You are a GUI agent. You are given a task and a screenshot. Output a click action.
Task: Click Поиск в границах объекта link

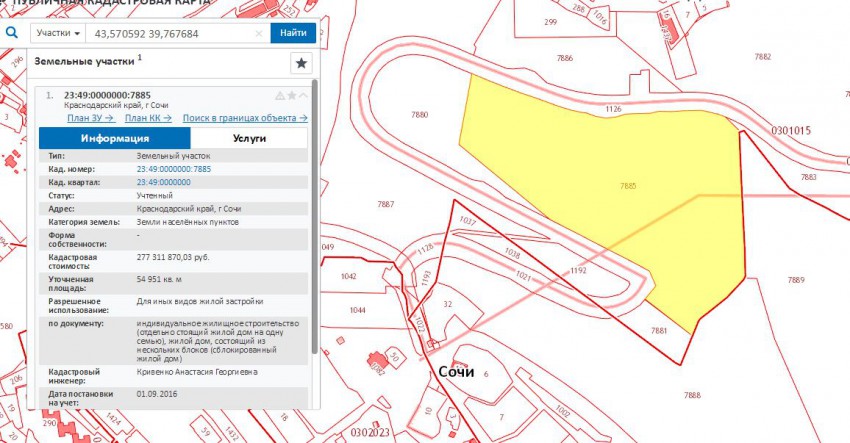245,117
